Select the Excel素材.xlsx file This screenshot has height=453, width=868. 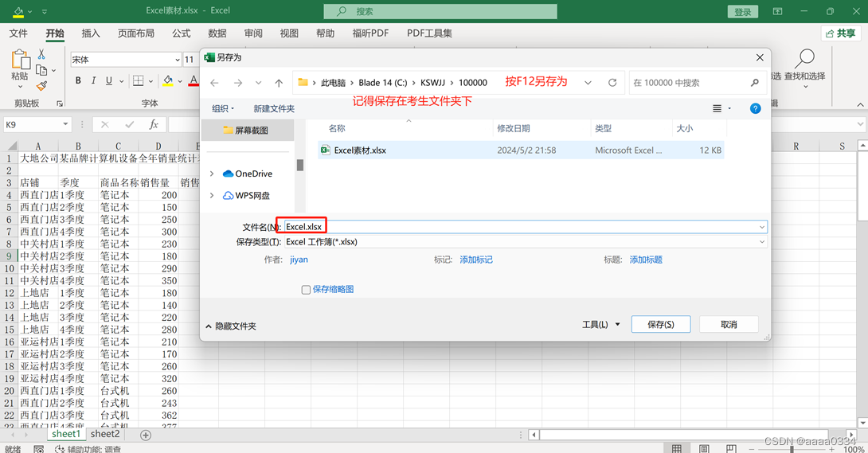(521, 150)
